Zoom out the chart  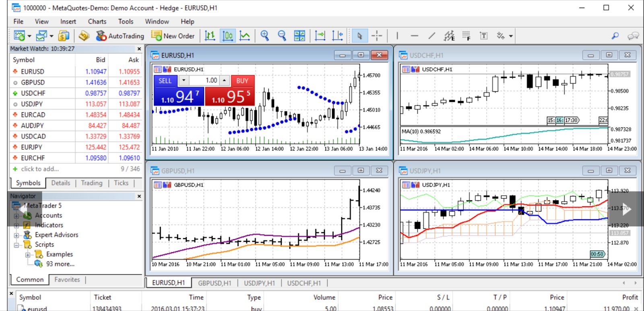(x=282, y=36)
